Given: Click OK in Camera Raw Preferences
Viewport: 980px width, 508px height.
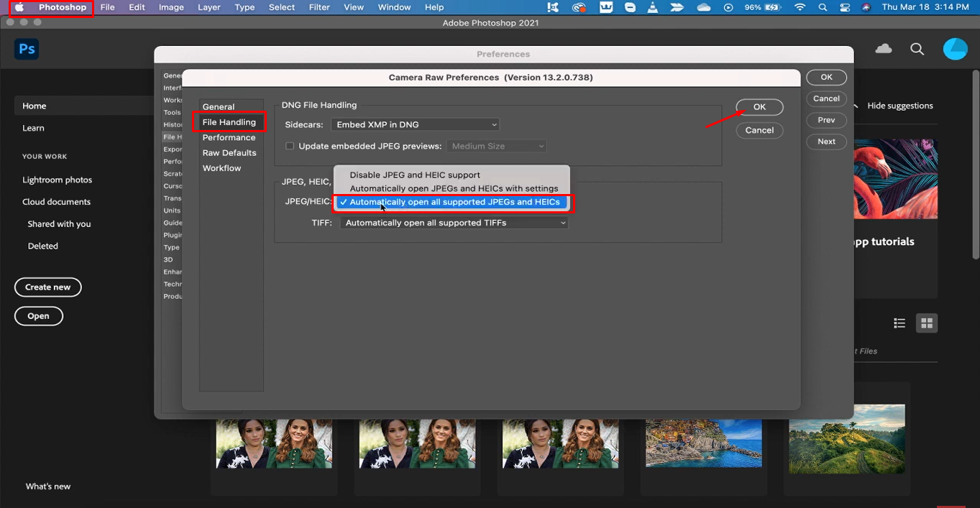Looking at the screenshot, I should [x=759, y=106].
